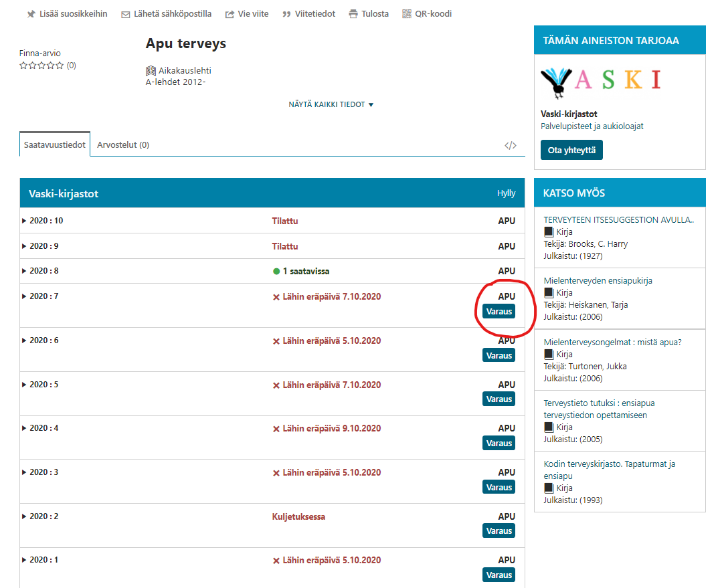Open Palvelupisteet ja aukioloajat link
The width and height of the screenshot is (718, 588).
(x=592, y=126)
